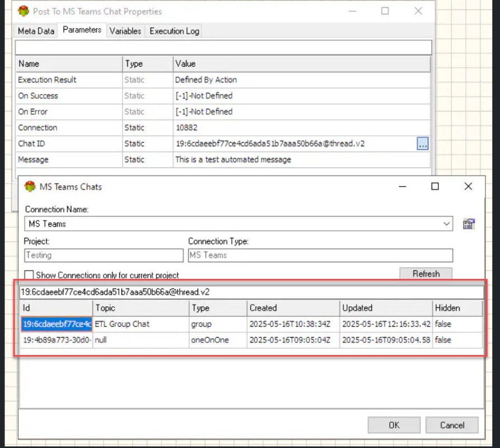500x448 pixels.
Task: Click updated value 2025-05-16T09:05:04.58
Action: [x=386, y=340]
